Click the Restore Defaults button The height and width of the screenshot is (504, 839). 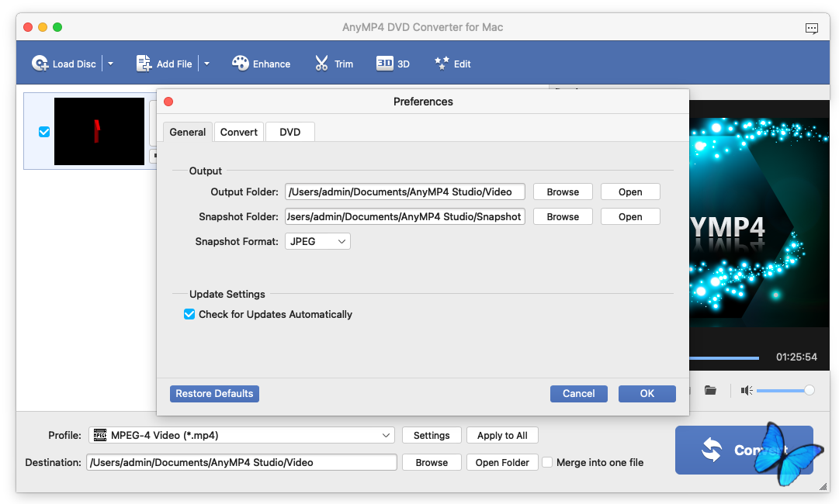214,393
